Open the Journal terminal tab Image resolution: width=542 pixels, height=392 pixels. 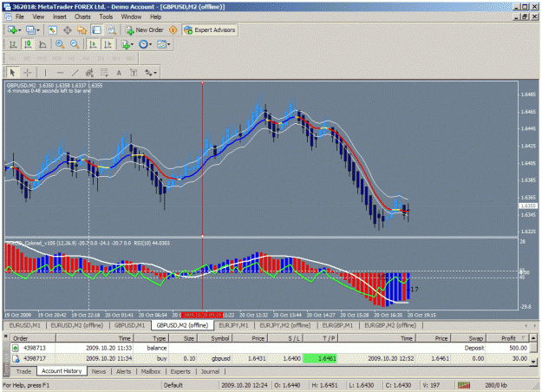tap(210, 371)
